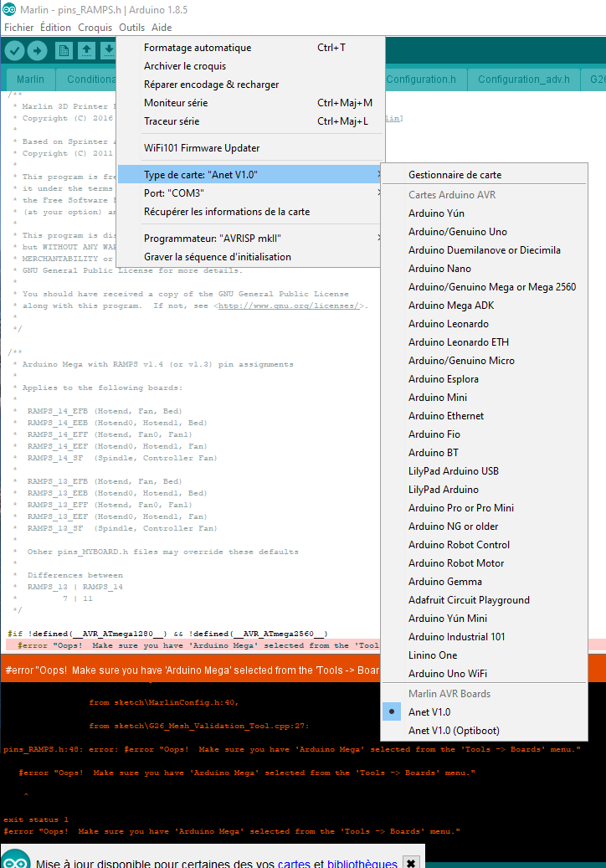Choose Formatage automatique
606x868 pixels.
pos(250,48)
